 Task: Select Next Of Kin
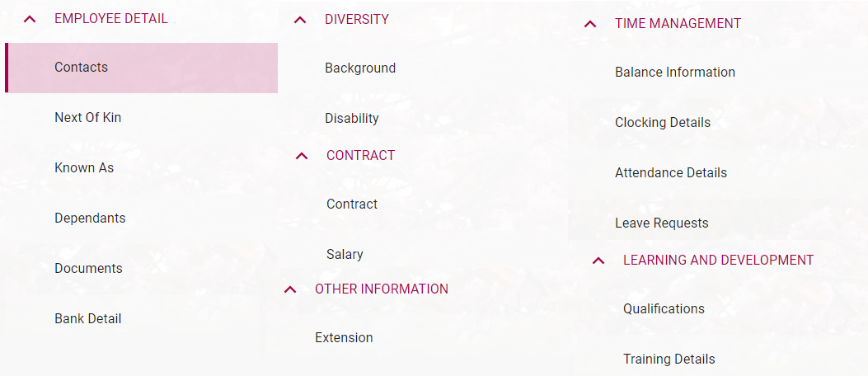87,118
